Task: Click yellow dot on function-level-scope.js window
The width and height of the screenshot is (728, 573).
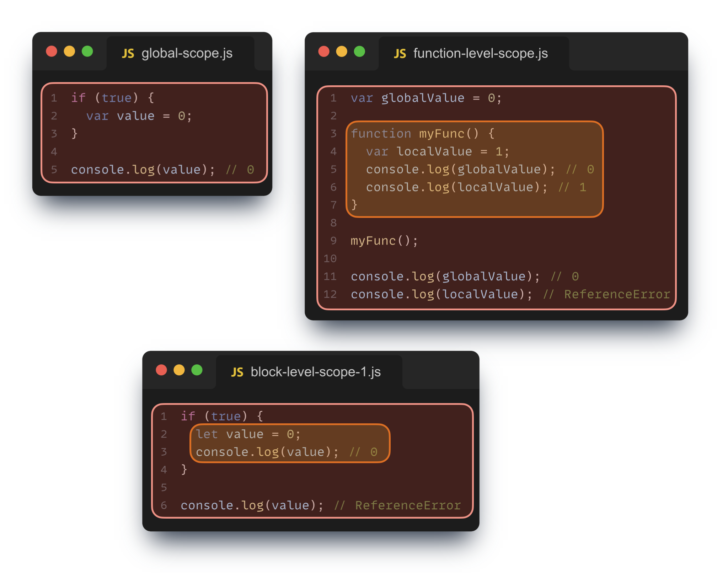Action: point(342,52)
